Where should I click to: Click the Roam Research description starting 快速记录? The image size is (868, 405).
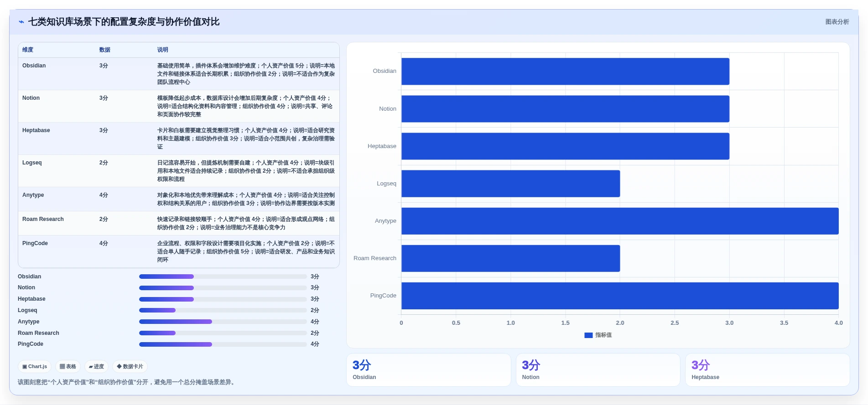(246, 223)
